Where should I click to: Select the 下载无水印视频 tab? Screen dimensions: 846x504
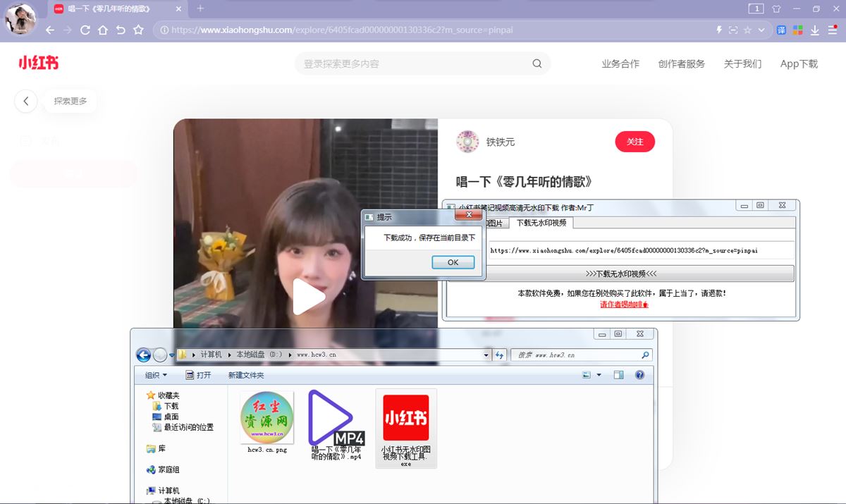coord(541,223)
